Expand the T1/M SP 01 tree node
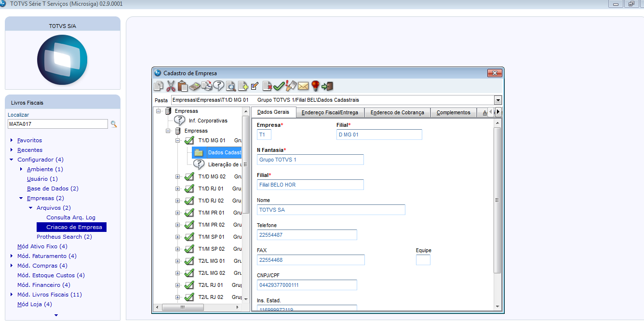 tap(177, 237)
